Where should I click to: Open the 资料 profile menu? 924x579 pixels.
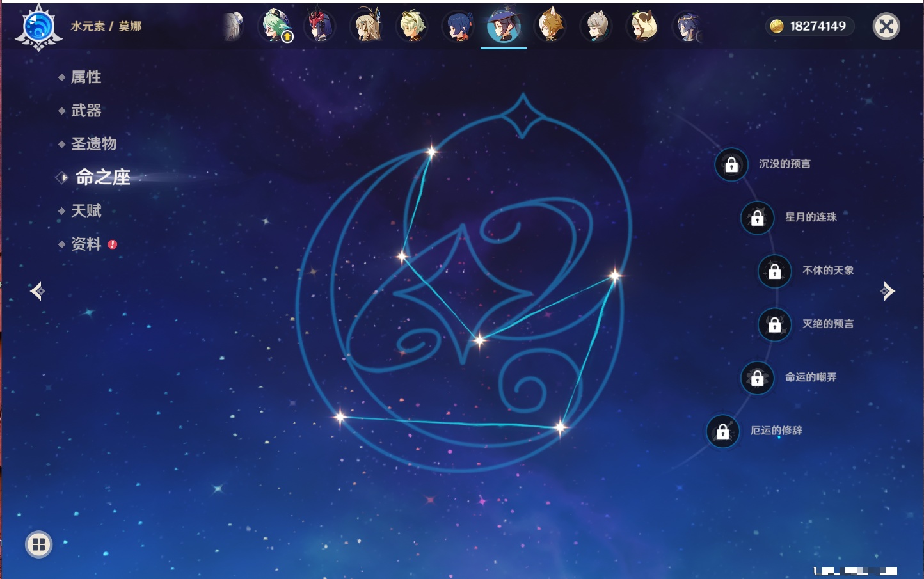click(x=86, y=244)
